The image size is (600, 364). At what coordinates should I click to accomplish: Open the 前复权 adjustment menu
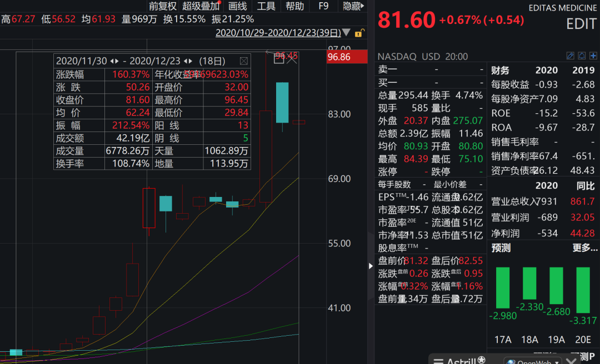pos(163,6)
